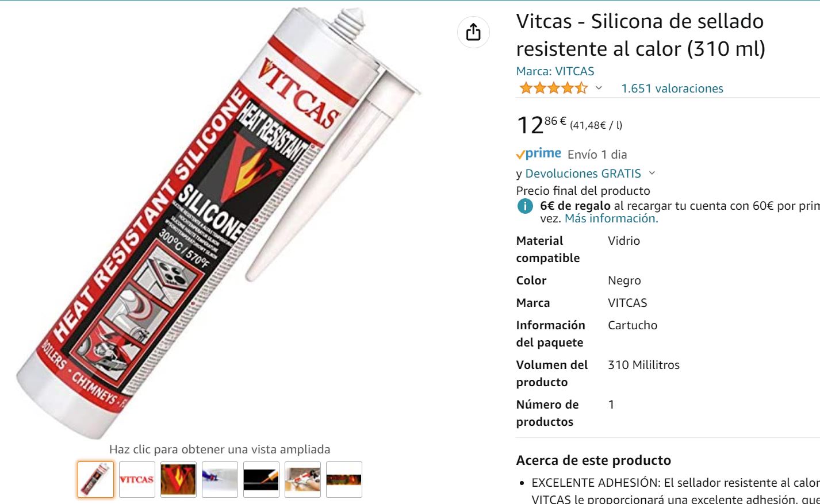Click the Prime logo badge
Screen dimensions: 820x504
click(539, 153)
